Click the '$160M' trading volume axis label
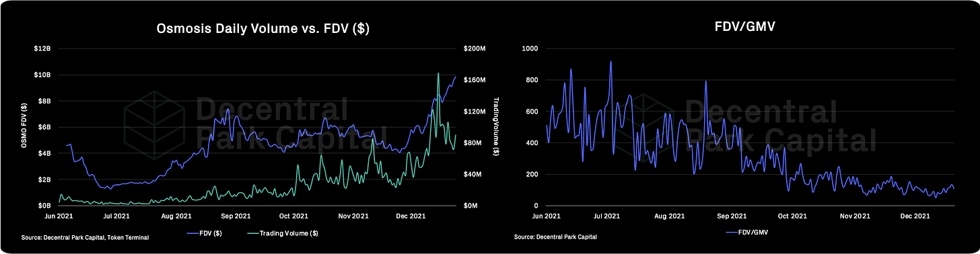980x254 pixels. [x=475, y=80]
